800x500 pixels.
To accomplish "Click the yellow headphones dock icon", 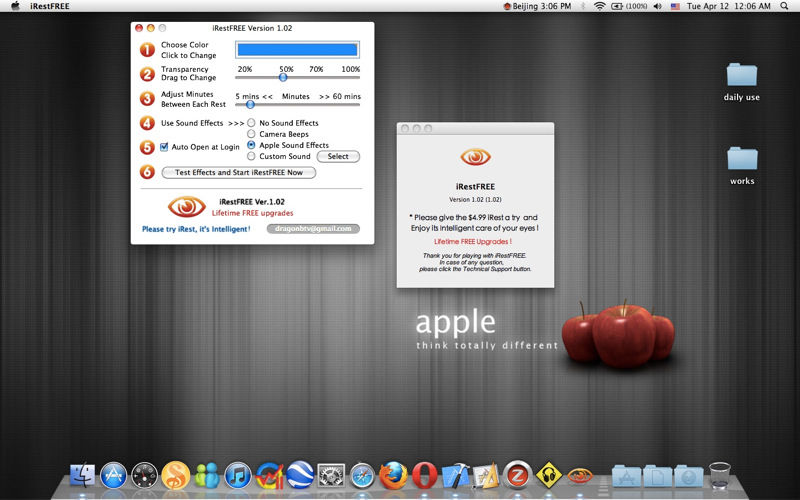I will pos(548,475).
